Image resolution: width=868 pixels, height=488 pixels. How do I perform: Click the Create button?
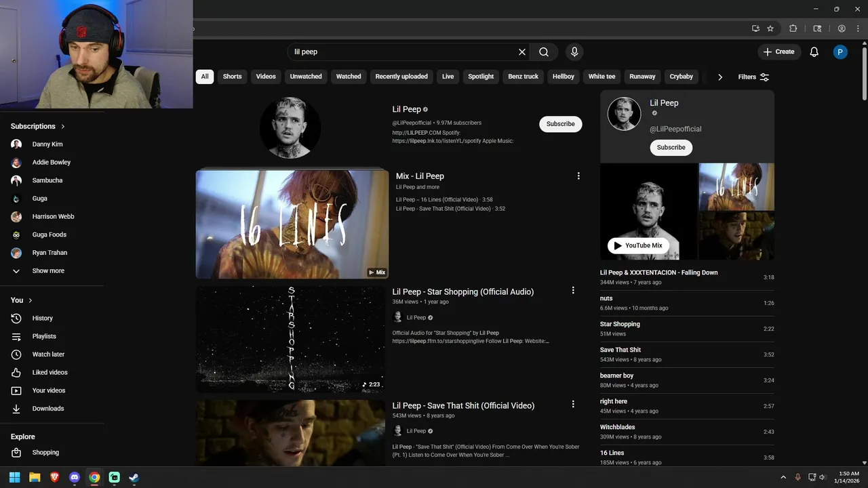click(x=778, y=52)
